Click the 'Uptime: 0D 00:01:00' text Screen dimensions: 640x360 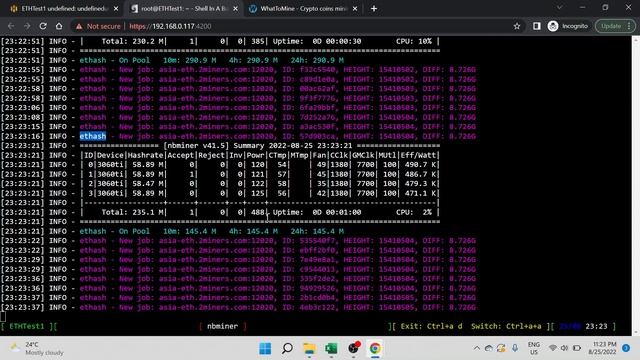pyautogui.click(x=317, y=212)
